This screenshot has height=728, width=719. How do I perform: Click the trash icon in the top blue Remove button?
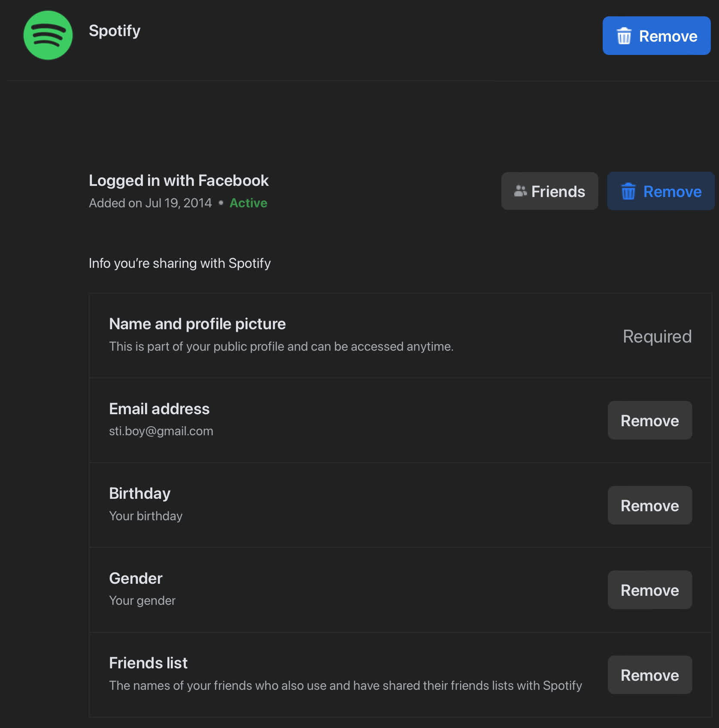coord(624,36)
